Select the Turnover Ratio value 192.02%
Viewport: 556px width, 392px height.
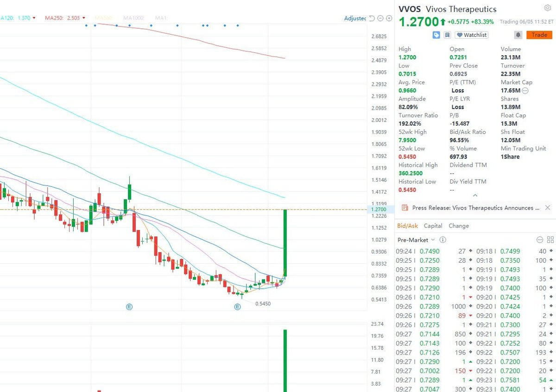pyautogui.click(x=410, y=124)
